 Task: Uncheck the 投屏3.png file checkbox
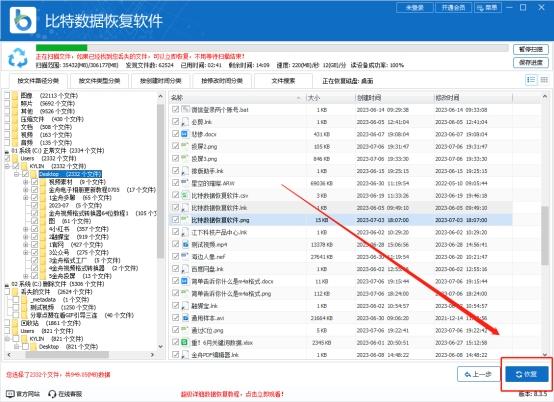[175, 158]
